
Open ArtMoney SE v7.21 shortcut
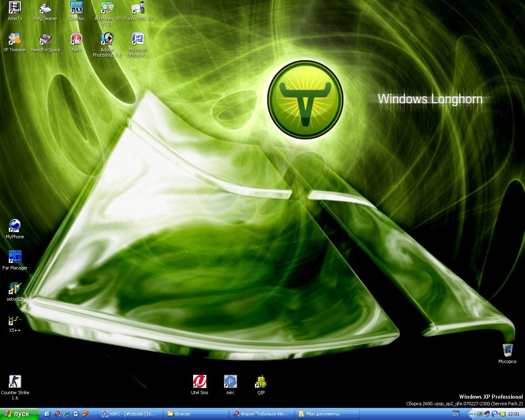coord(107,14)
